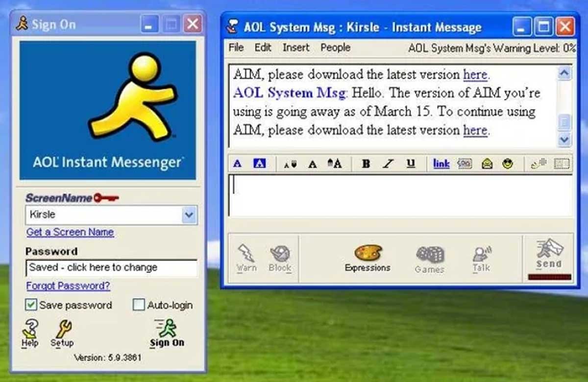This screenshot has height=382, width=588.
Task: Change the font color with the A icon
Action: click(237, 164)
